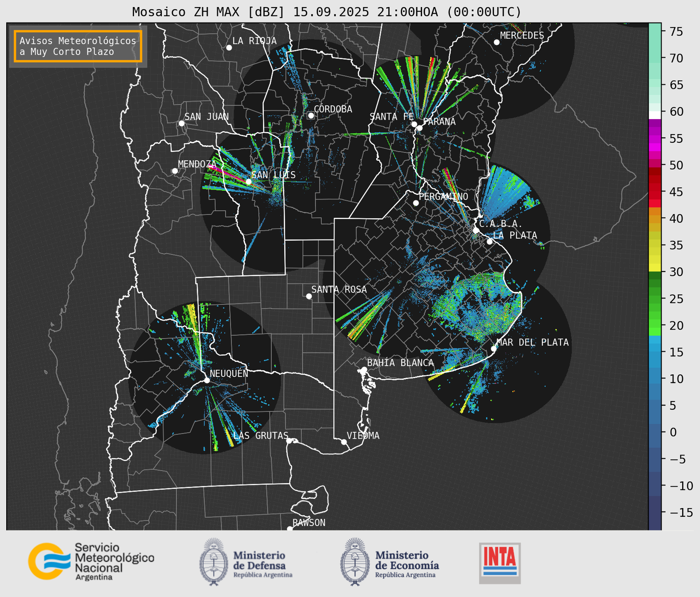Click the Ministerio de Economía crest
The height and width of the screenshot is (597, 700).
click(354, 562)
